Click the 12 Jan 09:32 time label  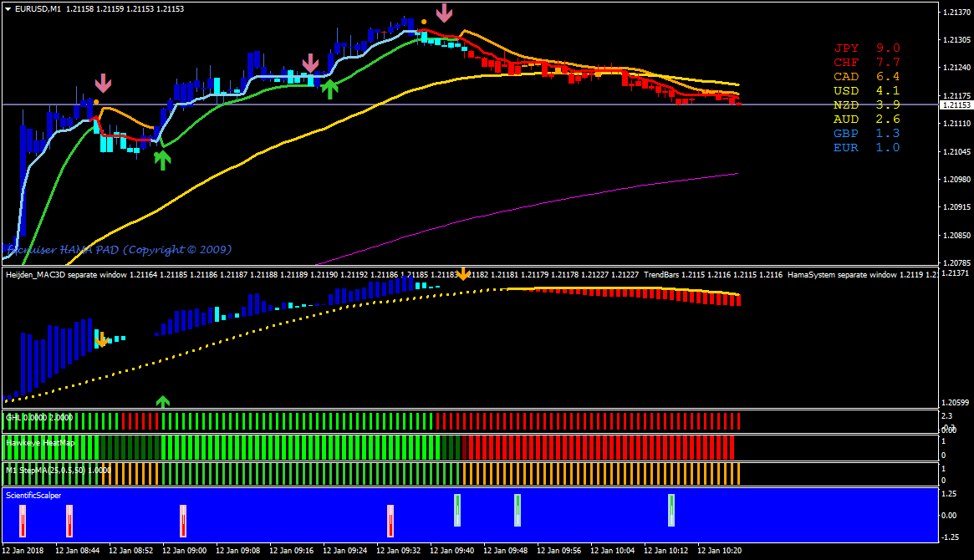[x=398, y=550]
